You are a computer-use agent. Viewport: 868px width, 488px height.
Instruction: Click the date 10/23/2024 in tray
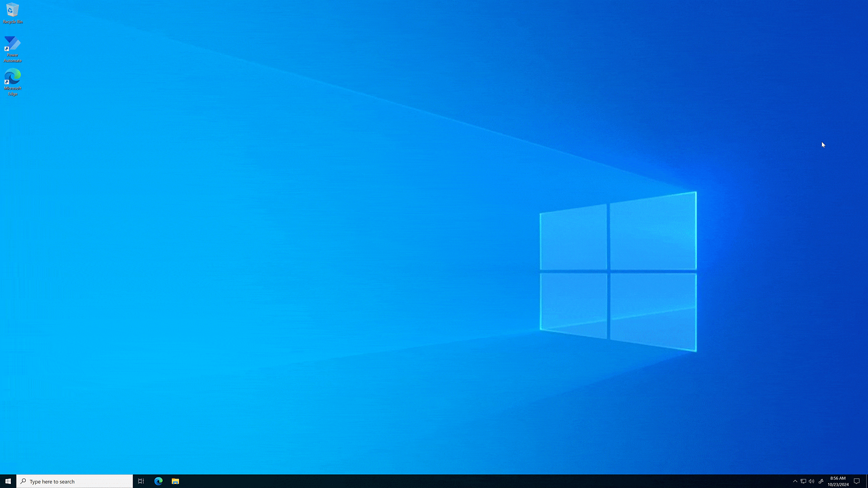(x=837, y=484)
